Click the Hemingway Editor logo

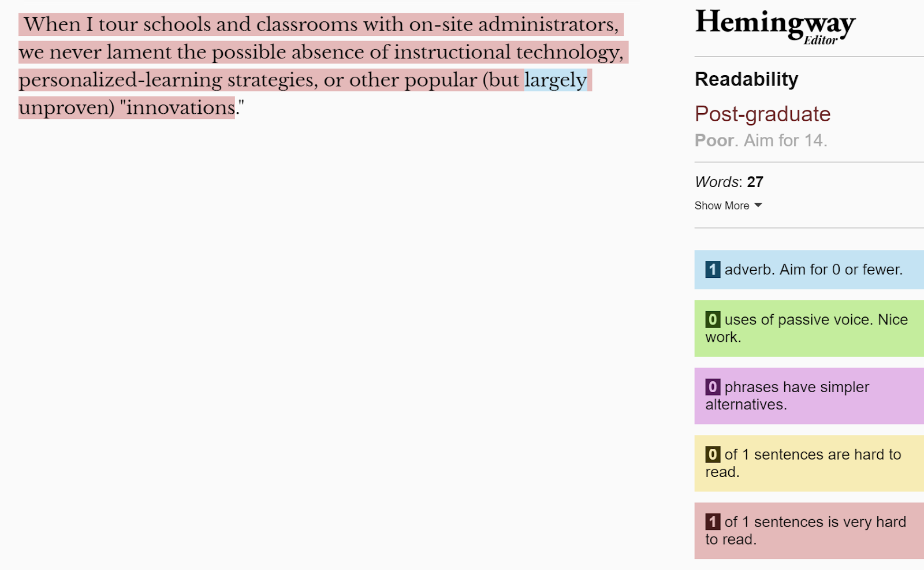[x=775, y=27]
